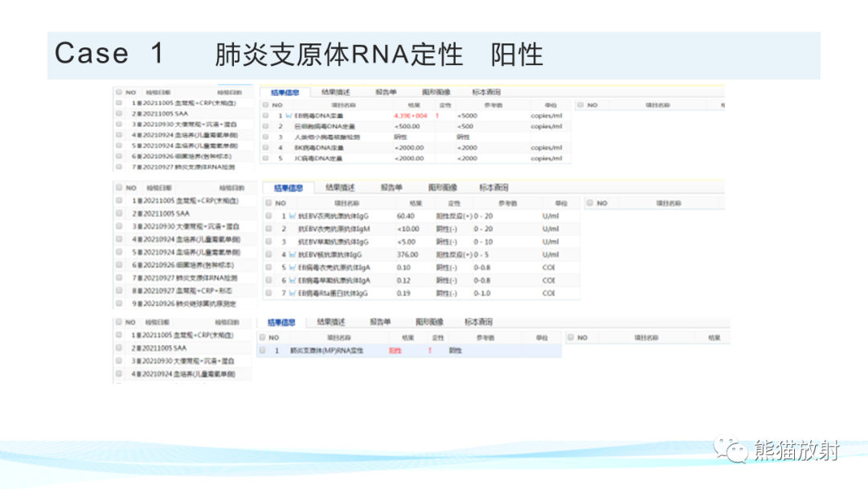Viewport: 868px width, 489px height.
Task: Switch to the 结果描述 tab above the 肺炎支原体 result
Action: click(x=331, y=322)
